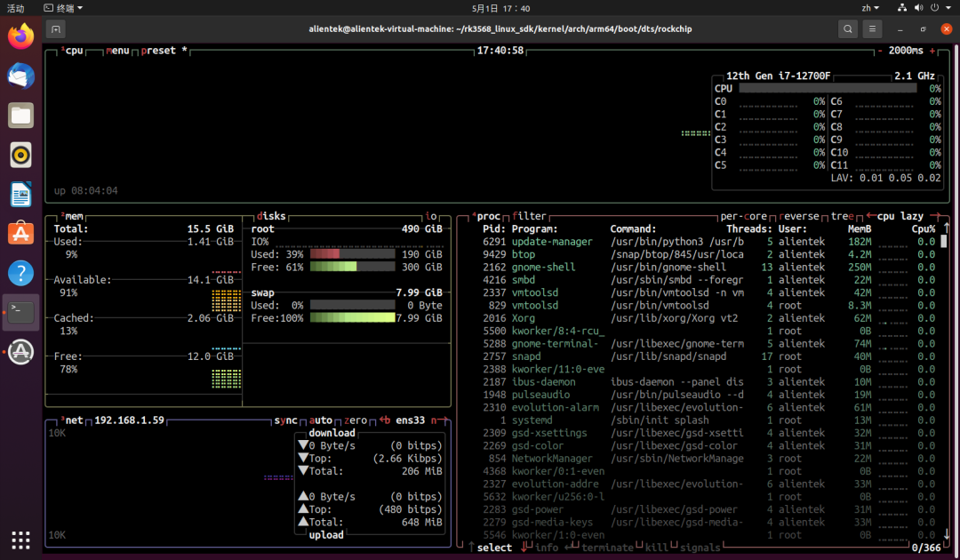Click the search magnifier icon in the terminal titlebar

847,28
